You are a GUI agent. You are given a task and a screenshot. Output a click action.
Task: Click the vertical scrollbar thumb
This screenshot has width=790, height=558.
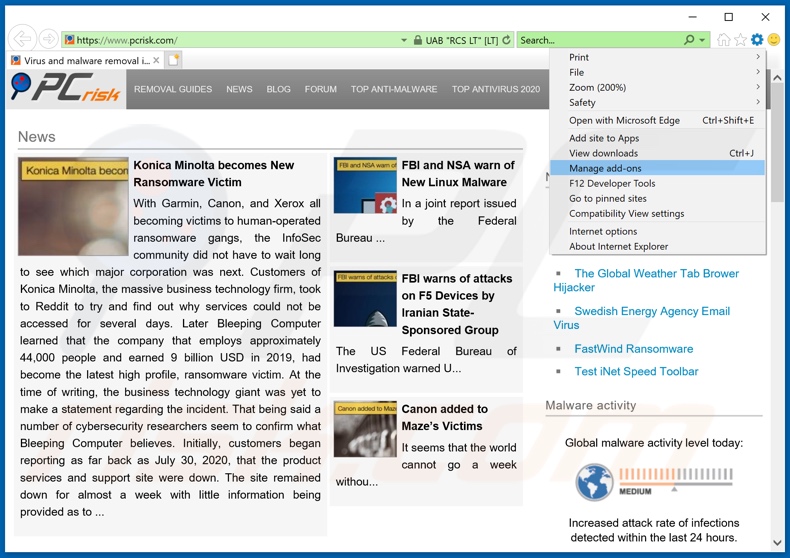coord(777,144)
